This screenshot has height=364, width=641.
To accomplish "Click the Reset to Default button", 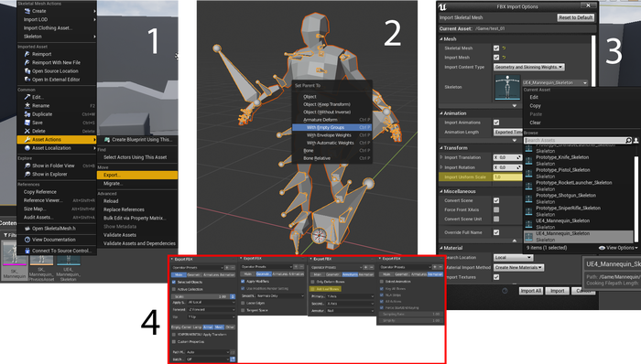I will click(x=576, y=17).
